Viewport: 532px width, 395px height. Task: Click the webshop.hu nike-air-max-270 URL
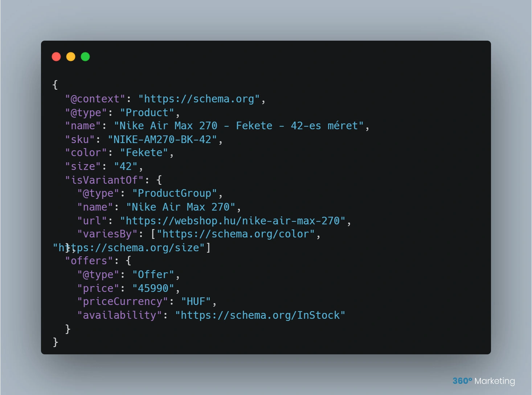point(233,221)
